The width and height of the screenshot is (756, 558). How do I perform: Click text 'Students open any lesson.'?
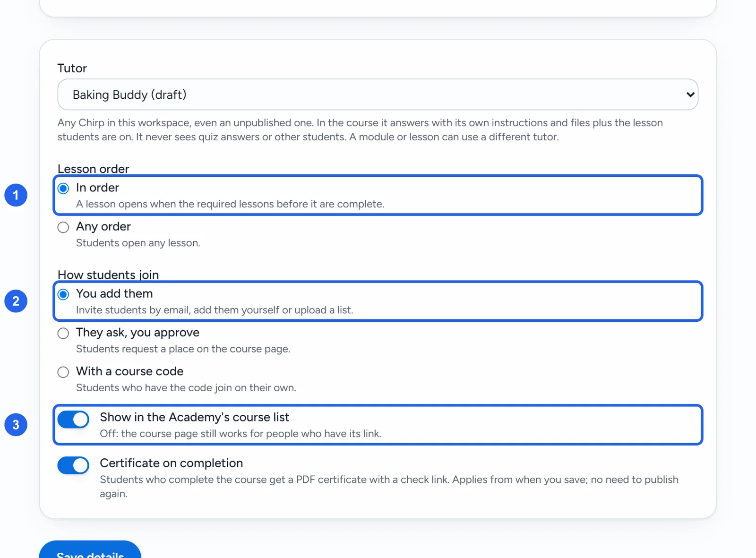[138, 243]
